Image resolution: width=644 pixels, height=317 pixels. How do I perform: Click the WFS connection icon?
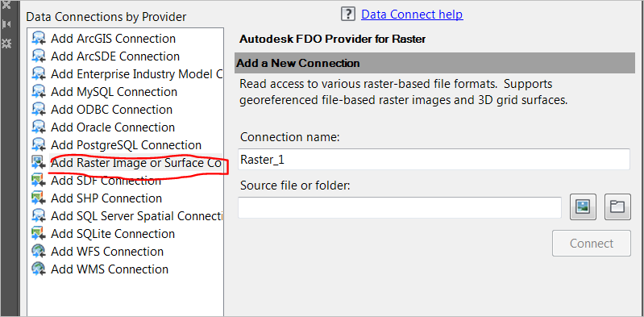click(x=39, y=251)
